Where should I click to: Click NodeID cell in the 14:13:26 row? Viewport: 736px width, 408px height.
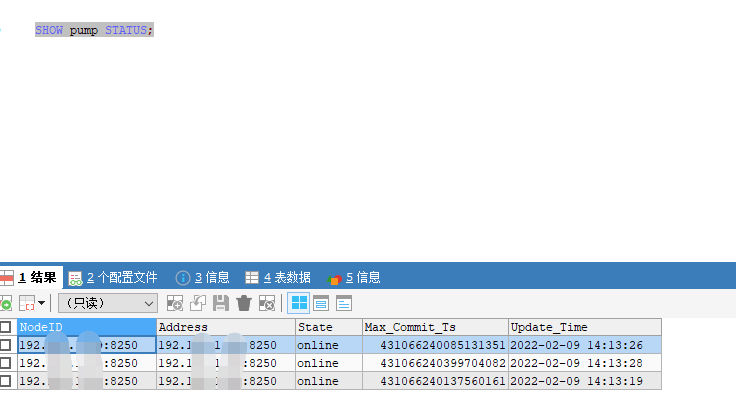(87, 345)
